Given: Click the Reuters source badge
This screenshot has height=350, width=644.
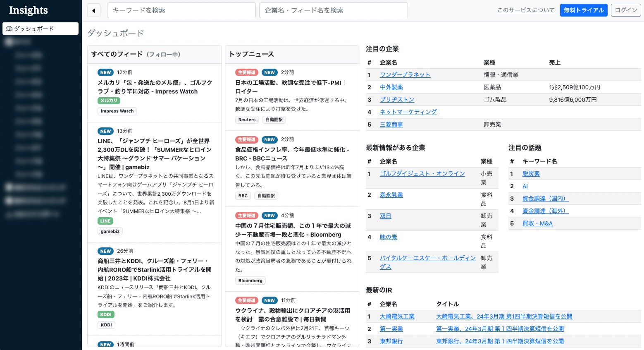Looking at the screenshot, I should (247, 120).
